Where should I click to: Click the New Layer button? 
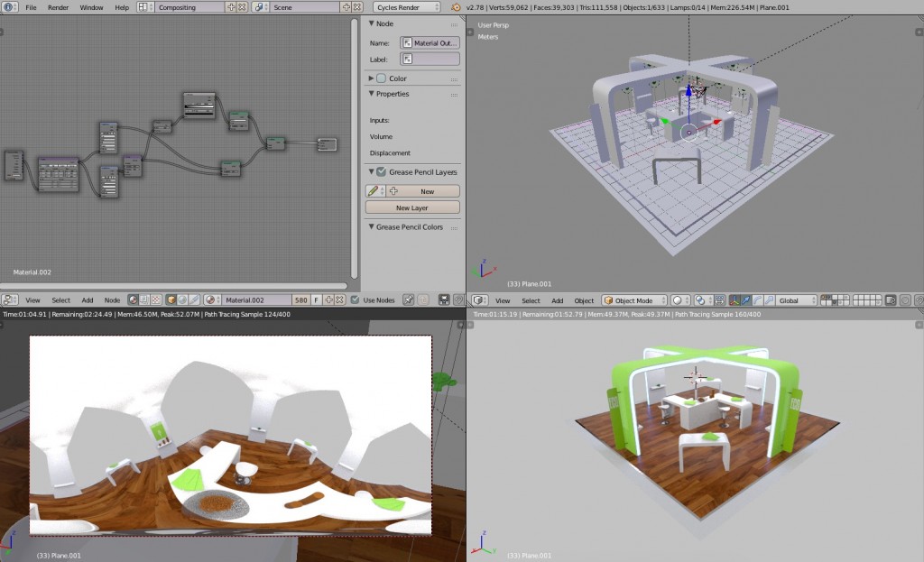point(411,207)
